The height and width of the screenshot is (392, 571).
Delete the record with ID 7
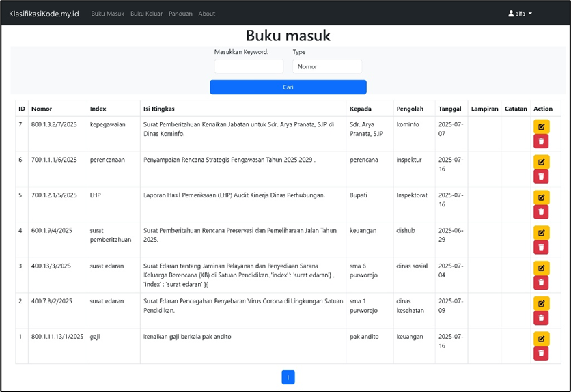pyautogui.click(x=541, y=141)
